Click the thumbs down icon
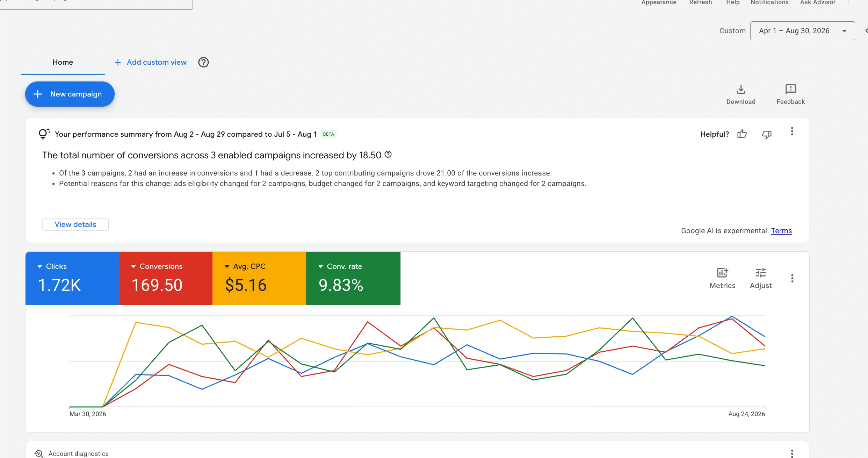Viewport: 868px width, 458px height. pos(767,135)
